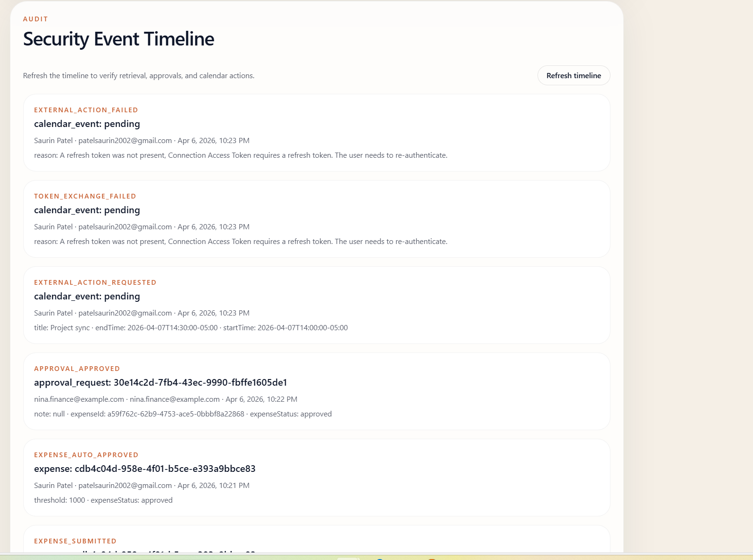Select the EXTERNAL_ACTION_FAILED event label
This screenshot has width=753, height=560.
coord(86,110)
